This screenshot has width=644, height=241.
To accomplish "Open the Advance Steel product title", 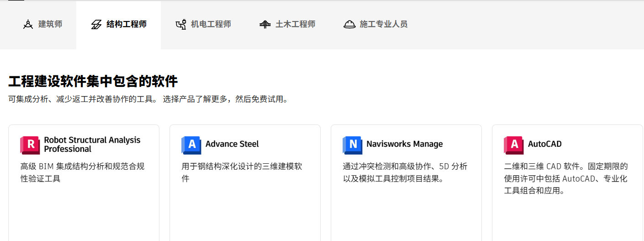I will pos(232,144).
